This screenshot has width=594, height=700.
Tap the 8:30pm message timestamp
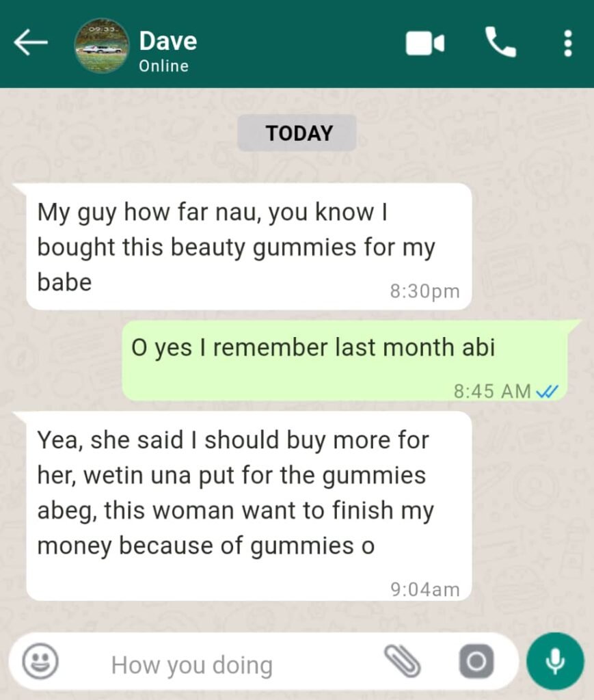424,291
